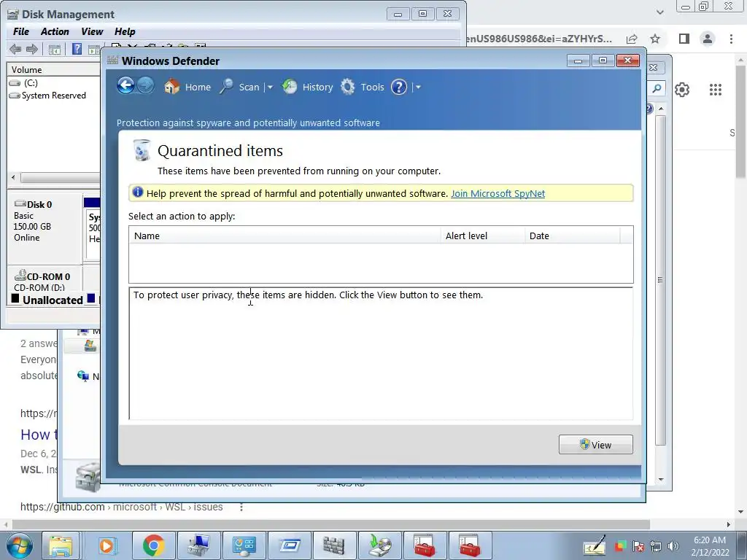
Task: Click the background window scroll up arrow
Action: tap(661, 109)
